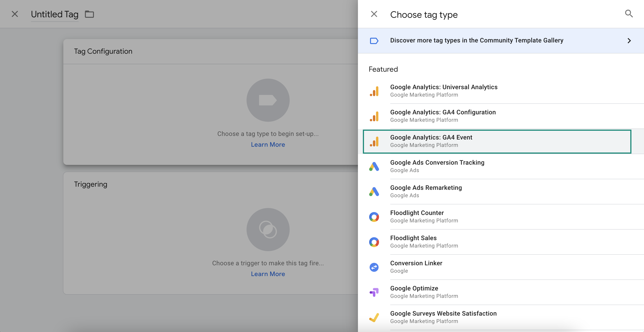Select Google Surveys Website Satisfaction tag type

point(501,317)
